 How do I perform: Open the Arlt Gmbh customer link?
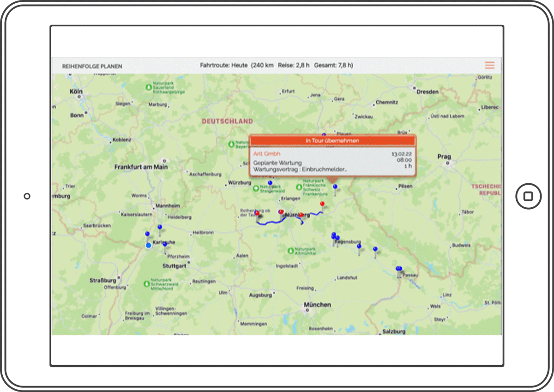[x=267, y=153]
